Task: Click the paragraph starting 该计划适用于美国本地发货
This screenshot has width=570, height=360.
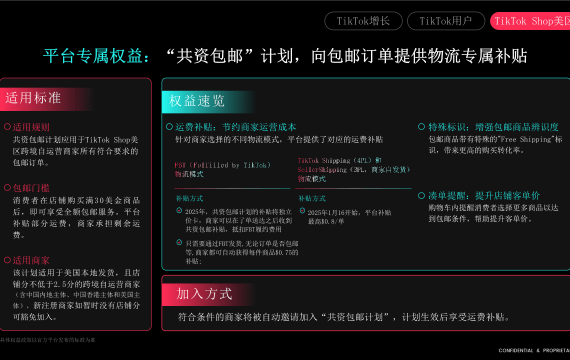Action: click(76, 295)
